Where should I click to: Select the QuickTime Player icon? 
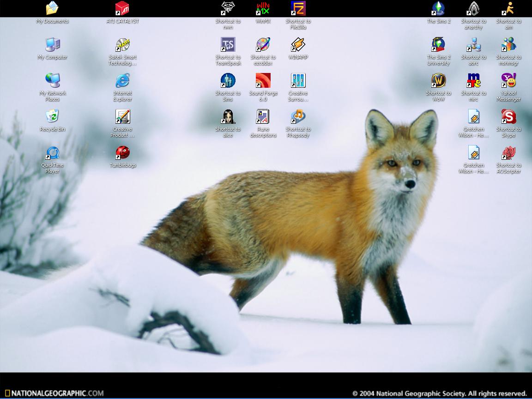point(52,153)
